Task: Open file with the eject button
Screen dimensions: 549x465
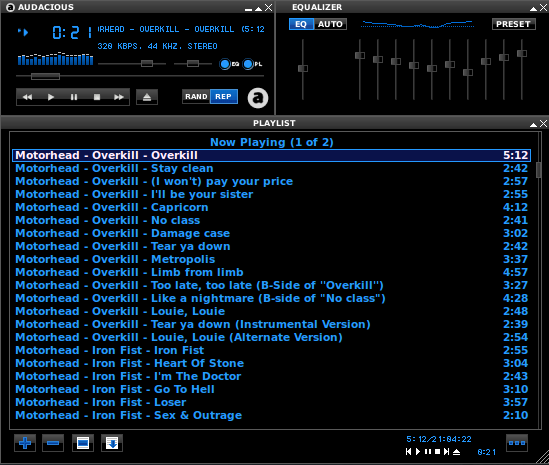Action: coord(147,97)
